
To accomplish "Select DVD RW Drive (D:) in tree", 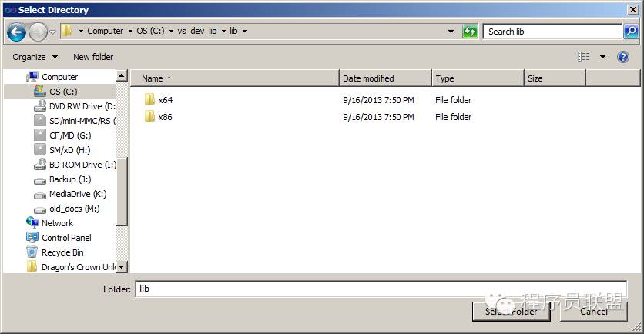I will [x=82, y=106].
